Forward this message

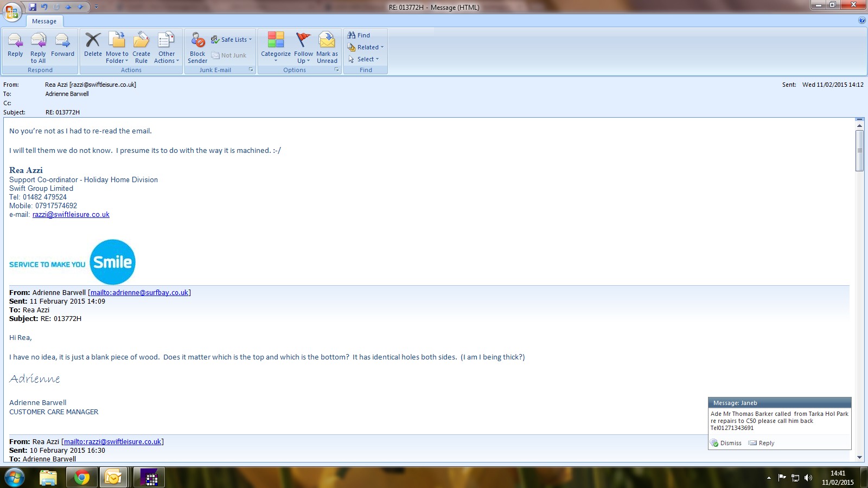pyautogui.click(x=62, y=44)
